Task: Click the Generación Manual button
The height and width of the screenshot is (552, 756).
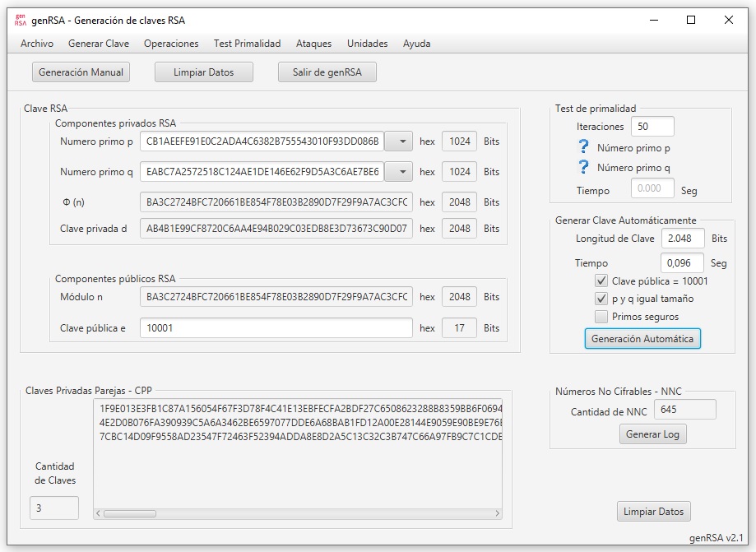Action: [x=81, y=72]
